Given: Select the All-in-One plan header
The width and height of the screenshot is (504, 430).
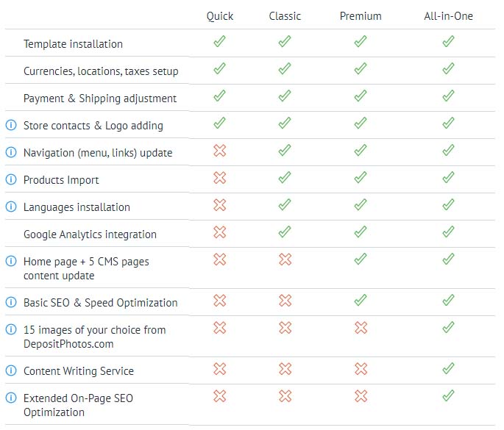Looking at the screenshot, I should pyautogui.click(x=449, y=15).
